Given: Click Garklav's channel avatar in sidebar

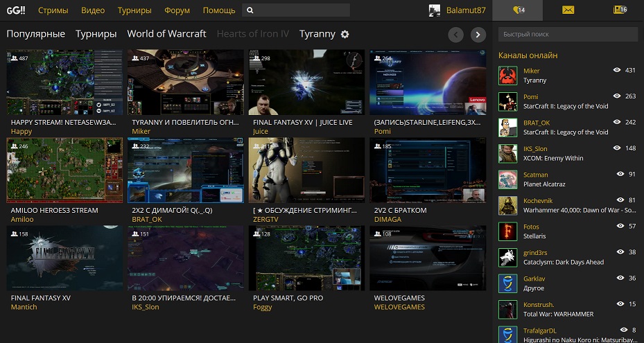Looking at the screenshot, I should tap(507, 283).
